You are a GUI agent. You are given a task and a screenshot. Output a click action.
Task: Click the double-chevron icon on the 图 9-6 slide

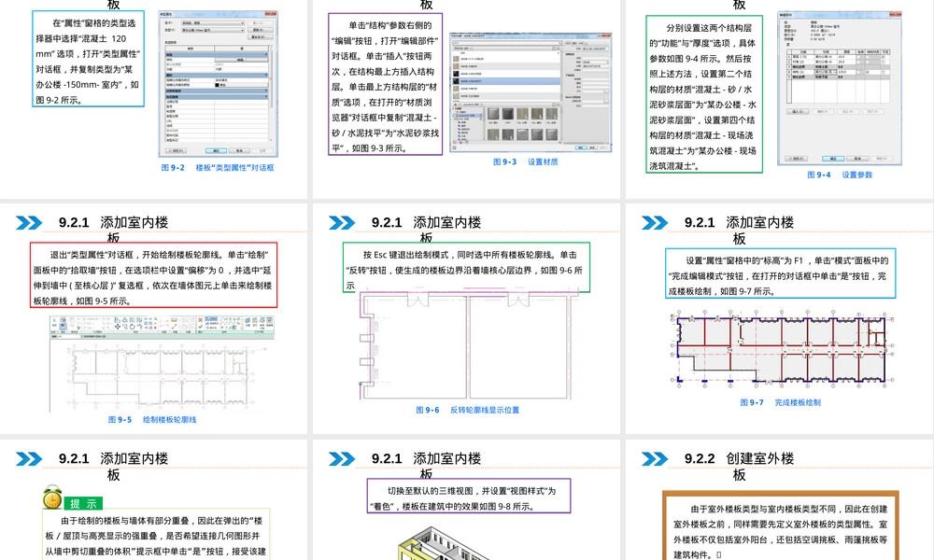pyautogui.click(x=342, y=223)
